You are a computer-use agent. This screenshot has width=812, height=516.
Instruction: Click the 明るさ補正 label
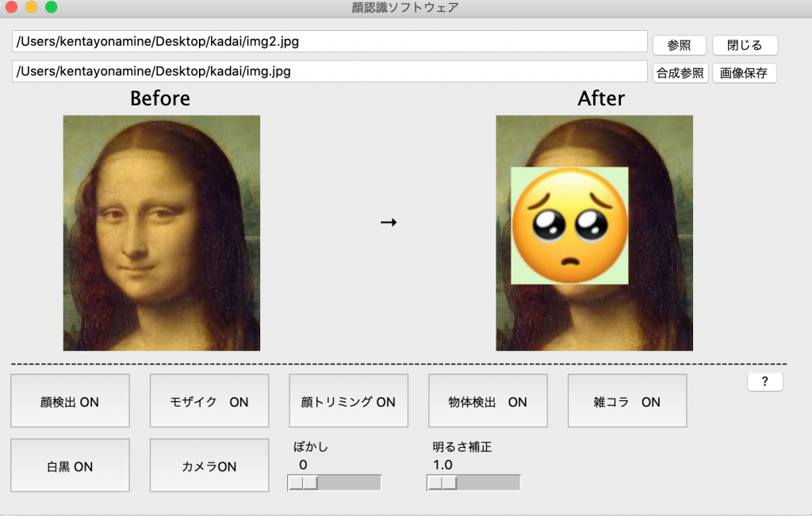pyautogui.click(x=462, y=447)
